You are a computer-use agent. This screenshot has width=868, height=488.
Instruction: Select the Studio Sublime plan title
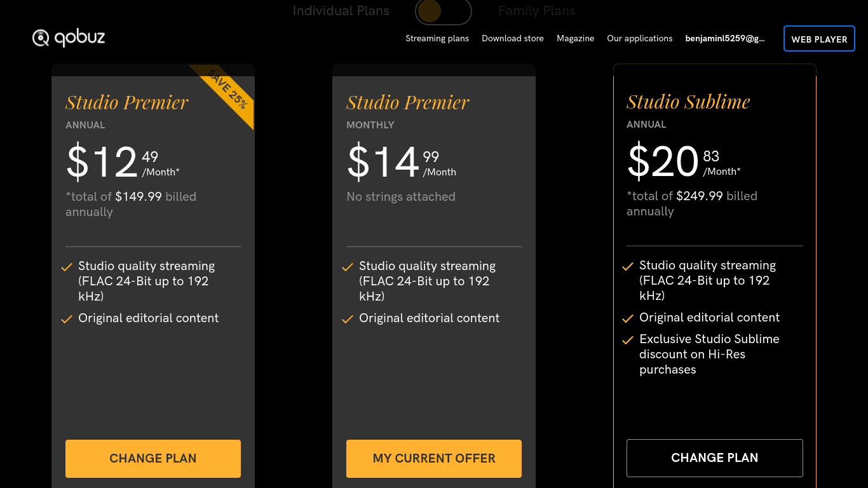coord(688,102)
